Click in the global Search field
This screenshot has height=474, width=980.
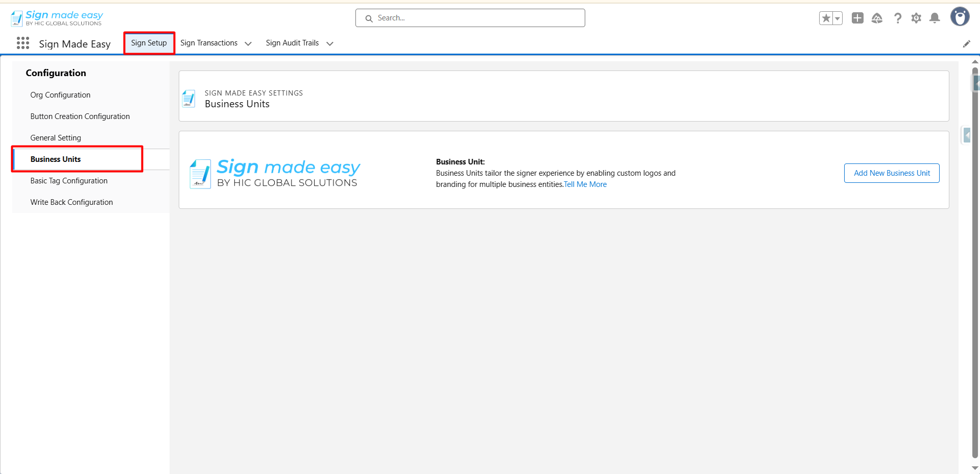470,18
